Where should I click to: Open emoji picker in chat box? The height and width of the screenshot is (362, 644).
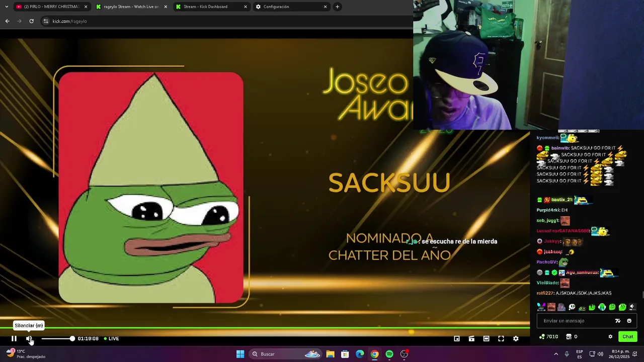tap(629, 321)
